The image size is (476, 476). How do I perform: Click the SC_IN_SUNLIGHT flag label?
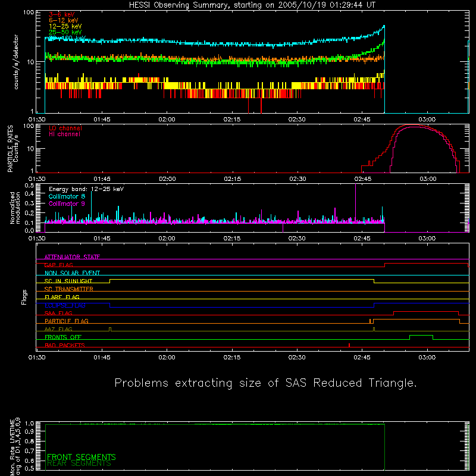(68, 281)
